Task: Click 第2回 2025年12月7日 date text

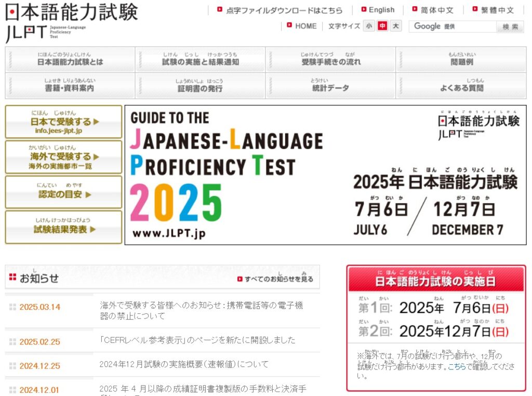Action: [x=434, y=331]
